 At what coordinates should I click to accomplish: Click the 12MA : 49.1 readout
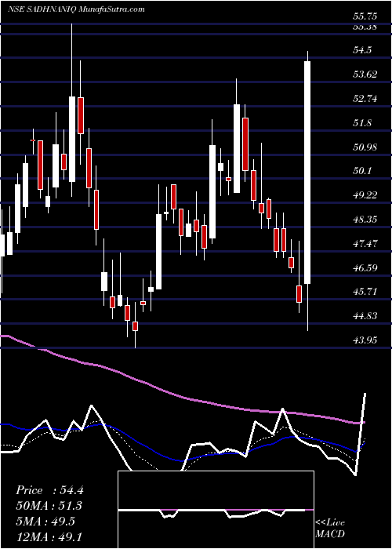pos(49,536)
